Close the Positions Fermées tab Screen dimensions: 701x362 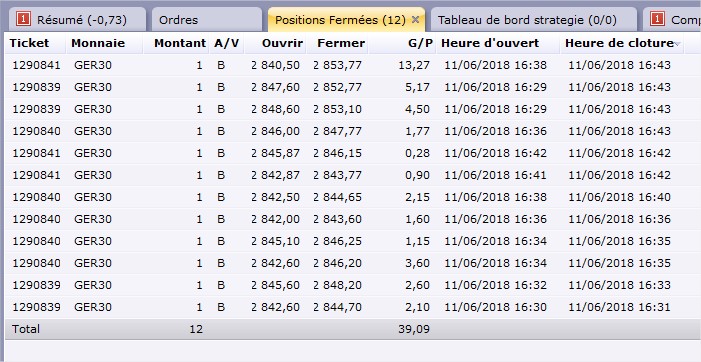[x=415, y=20]
